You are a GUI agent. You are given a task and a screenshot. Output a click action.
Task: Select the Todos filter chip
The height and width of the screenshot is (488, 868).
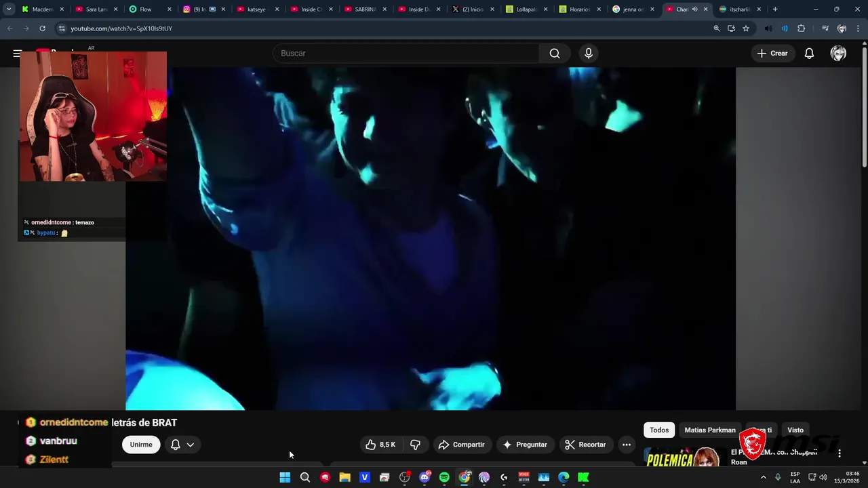click(659, 430)
